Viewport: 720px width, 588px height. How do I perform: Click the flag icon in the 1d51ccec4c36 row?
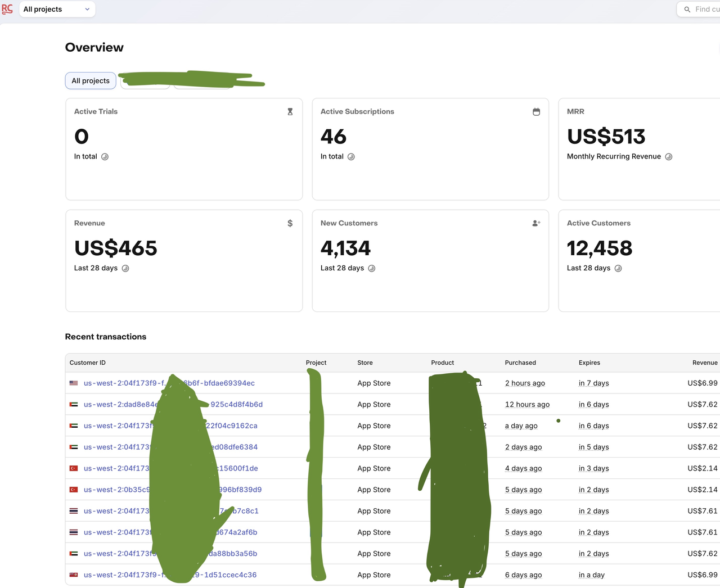coord(74,575)
